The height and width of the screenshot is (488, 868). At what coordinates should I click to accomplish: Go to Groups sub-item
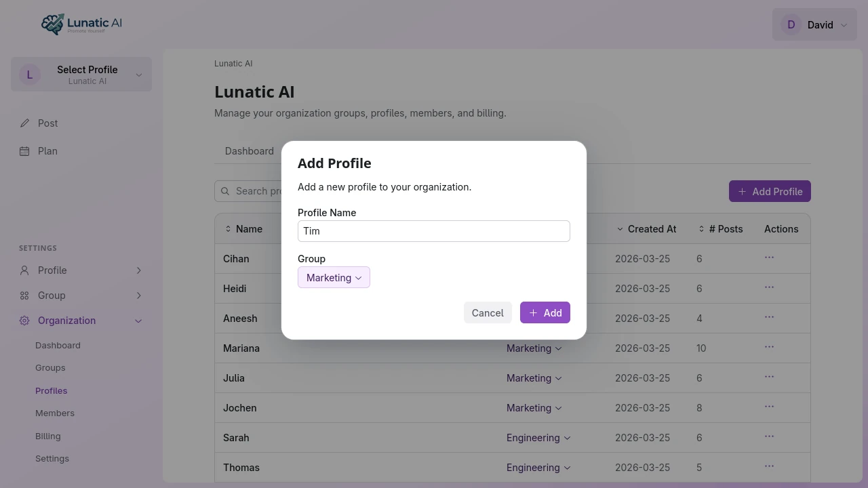coord(50,367)
